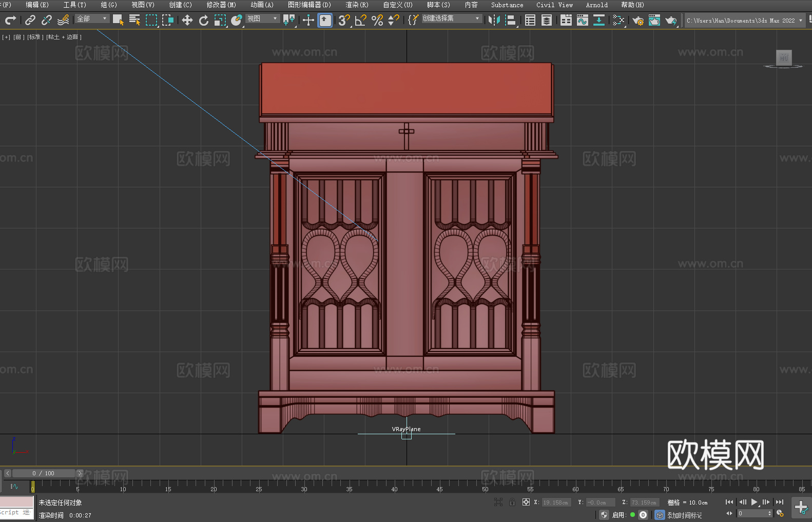Activate the Select and Move tool

coord(187,20)
